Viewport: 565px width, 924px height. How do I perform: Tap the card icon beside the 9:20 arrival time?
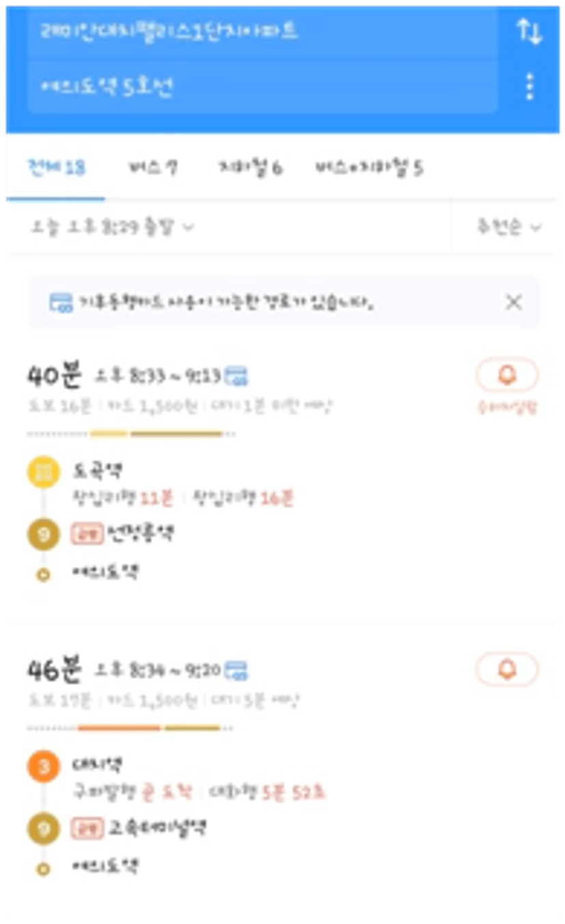click(x=236, y=670)
